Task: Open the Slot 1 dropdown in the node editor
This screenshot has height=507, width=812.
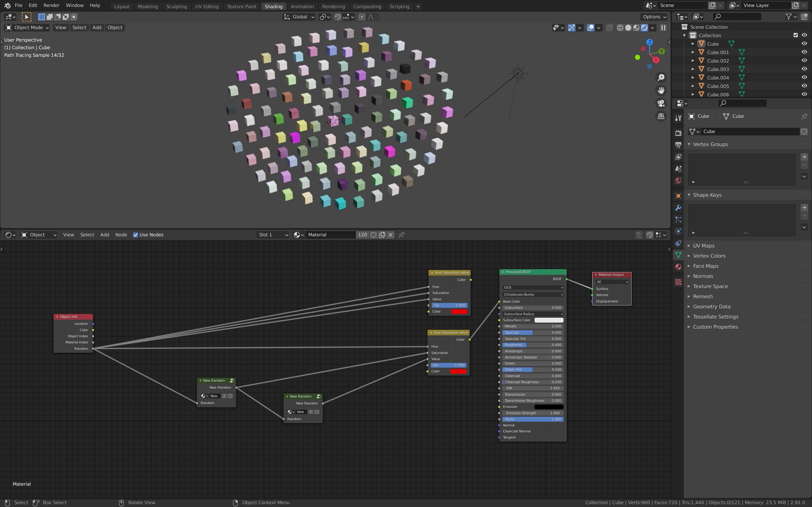Action: click(x=272, y=235)
